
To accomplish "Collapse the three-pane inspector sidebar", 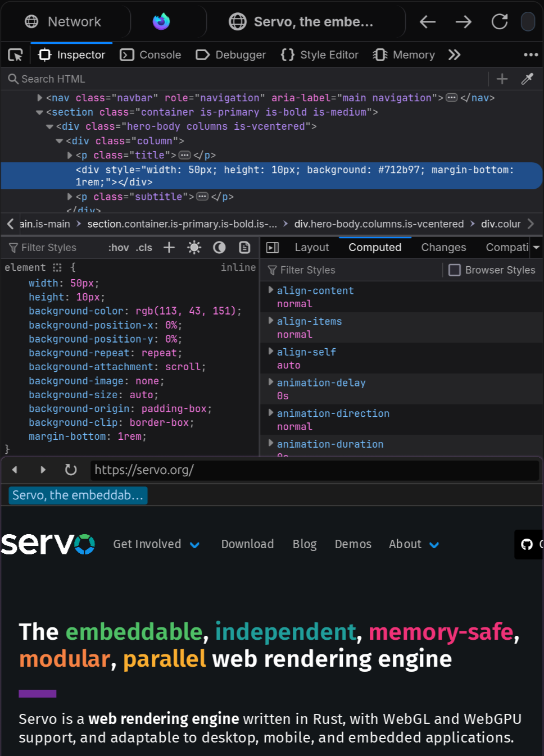I will 273,248.
